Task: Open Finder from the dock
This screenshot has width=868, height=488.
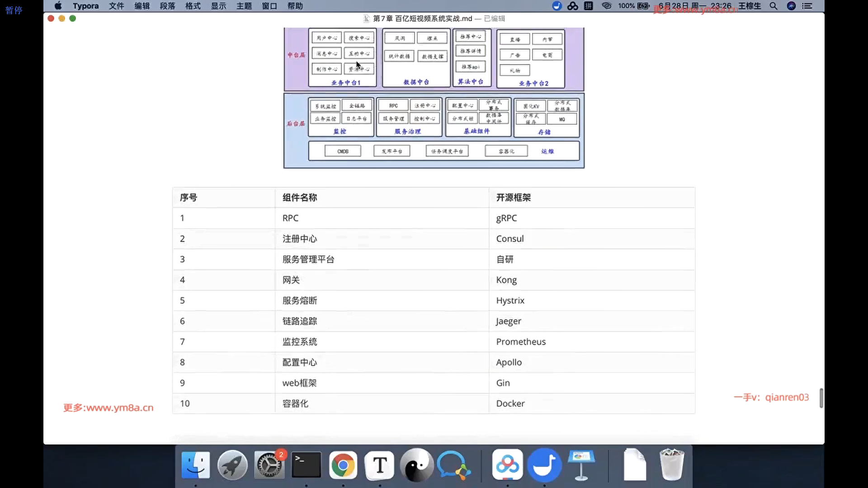Action: click(195, 465)
